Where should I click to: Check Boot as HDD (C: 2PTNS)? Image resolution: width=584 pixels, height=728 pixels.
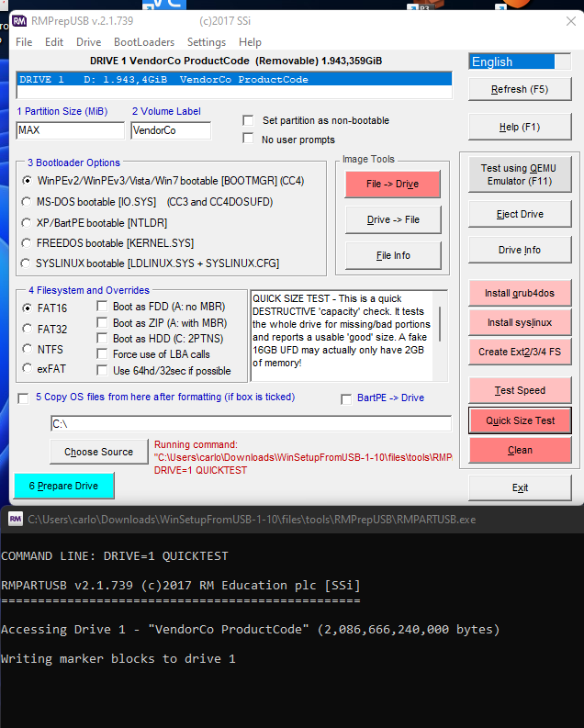pyautogui.click(x=102, y=339)
